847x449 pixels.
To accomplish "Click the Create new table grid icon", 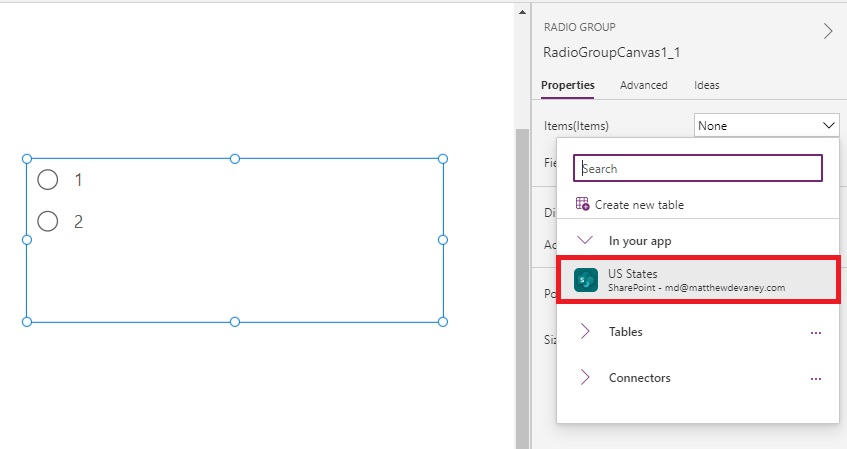I will [x=582, y=204].
